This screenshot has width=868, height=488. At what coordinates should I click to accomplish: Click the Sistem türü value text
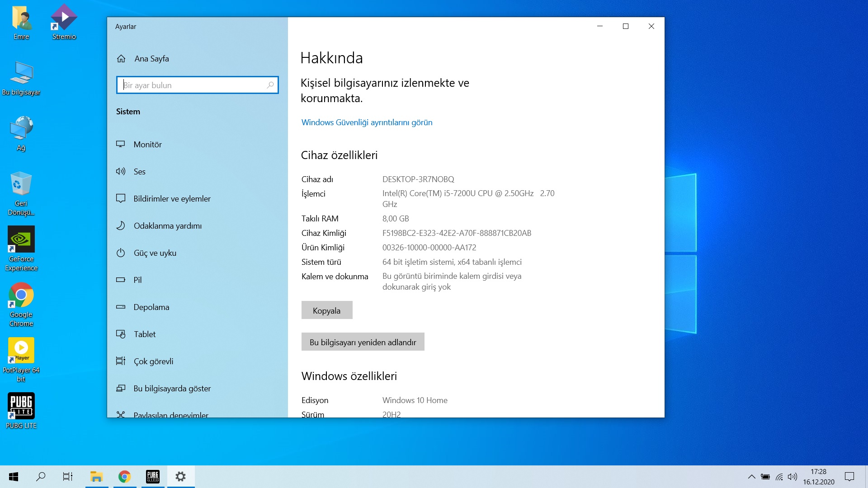point(452,262)
